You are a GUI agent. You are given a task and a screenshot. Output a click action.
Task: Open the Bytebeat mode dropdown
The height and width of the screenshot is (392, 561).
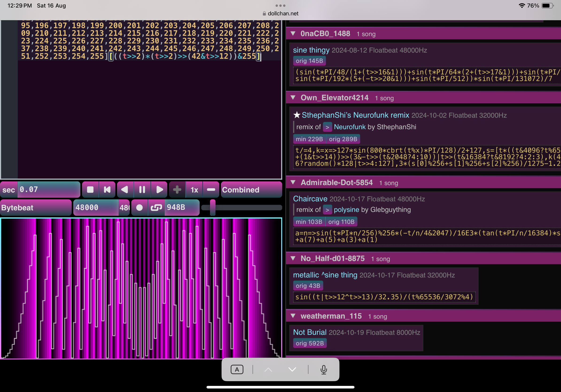(36, 208)
